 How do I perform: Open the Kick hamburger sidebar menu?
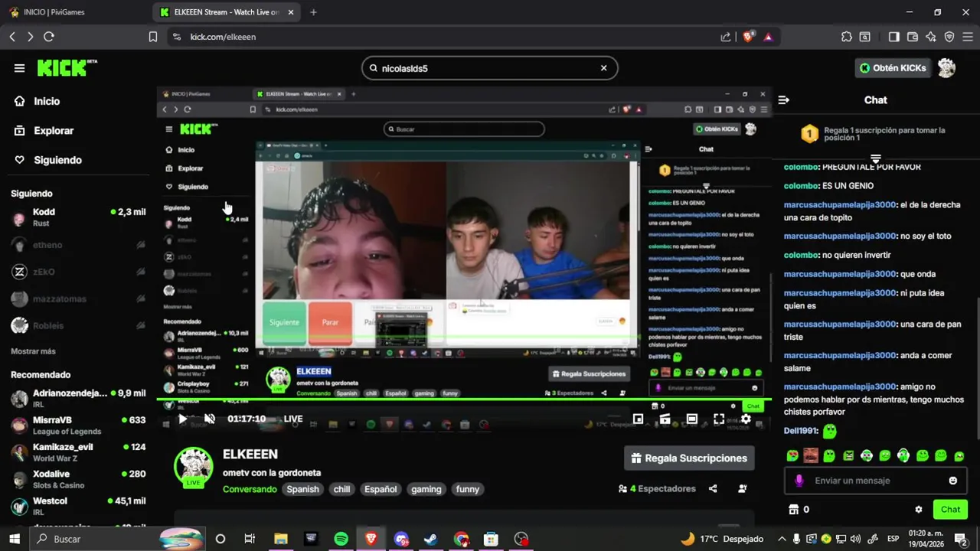19,68
